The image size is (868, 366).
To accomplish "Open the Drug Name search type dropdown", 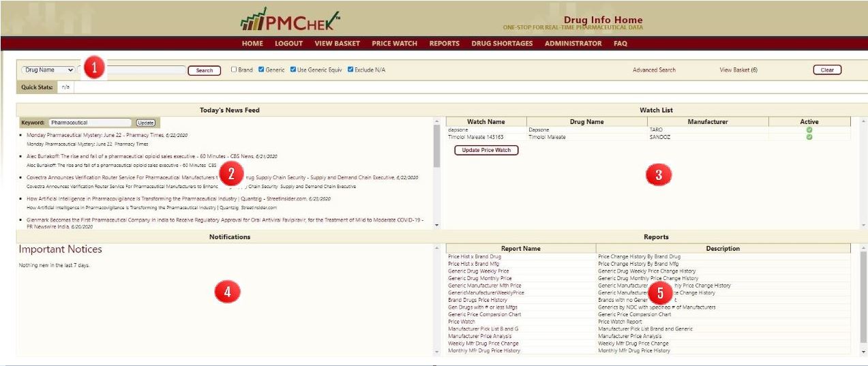I will coord(48,70).
